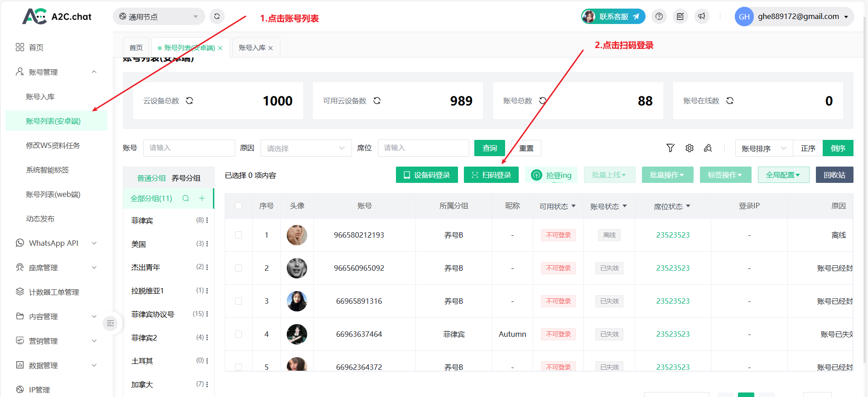868x397 pixels.
Task: Open the filter funnel icon
Action: click(670, 148)
